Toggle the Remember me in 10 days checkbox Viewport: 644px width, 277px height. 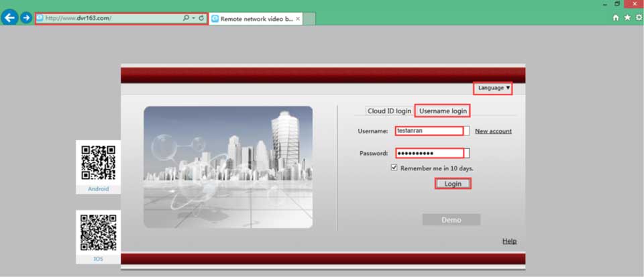pos(394,168)
